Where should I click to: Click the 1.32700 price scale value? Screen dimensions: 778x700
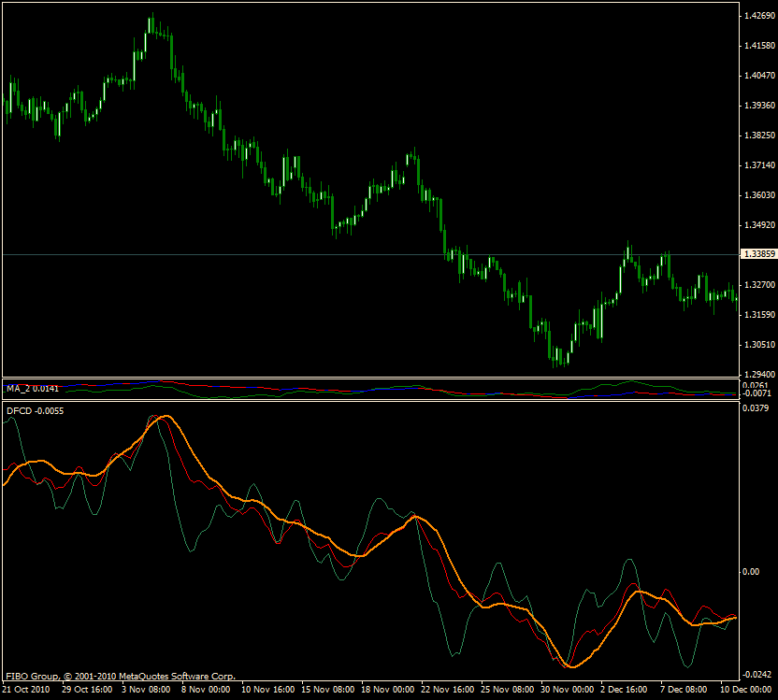click(x=759, y=284)
